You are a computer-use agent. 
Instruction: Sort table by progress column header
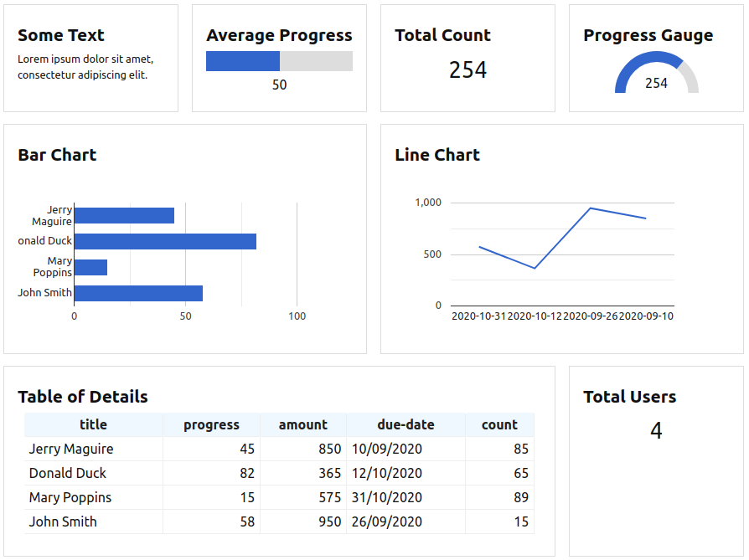tap(211, 424)
